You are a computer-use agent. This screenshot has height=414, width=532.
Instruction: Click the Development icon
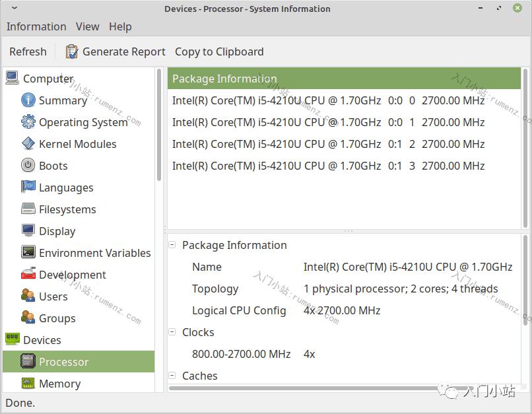click(28, 274)
